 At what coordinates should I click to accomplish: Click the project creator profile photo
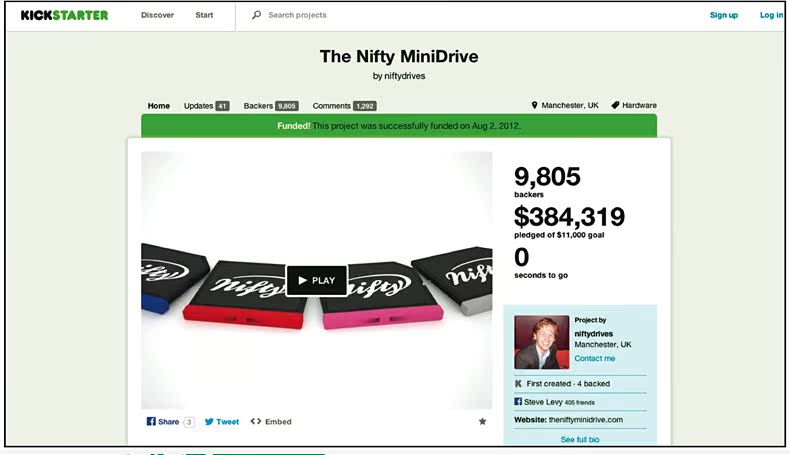coord(542,342)
